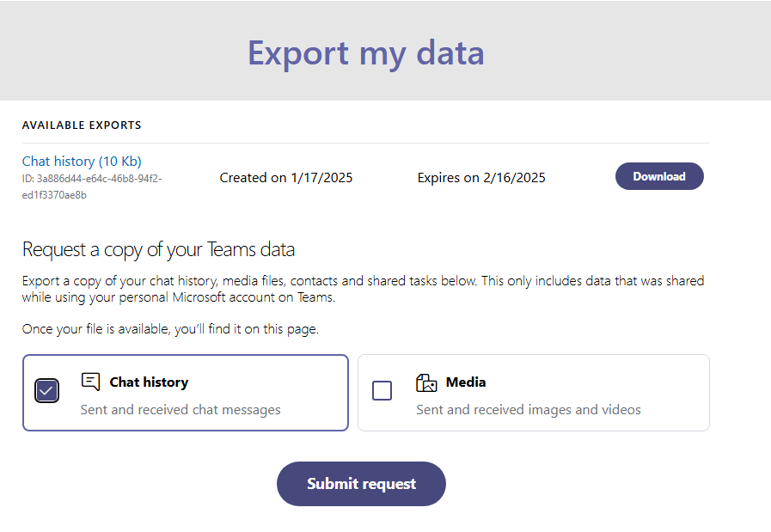Click the AVAILABLE EXPORTS label
Screen dimensions: 771x532
(x=82, y=125)
